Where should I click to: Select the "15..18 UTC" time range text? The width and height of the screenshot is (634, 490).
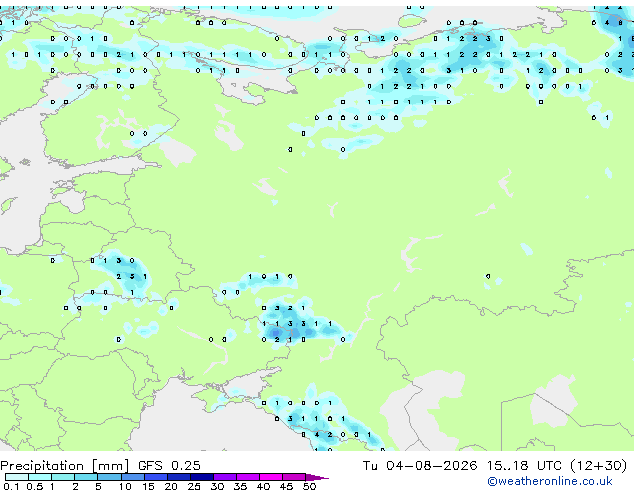click(524, 466)
